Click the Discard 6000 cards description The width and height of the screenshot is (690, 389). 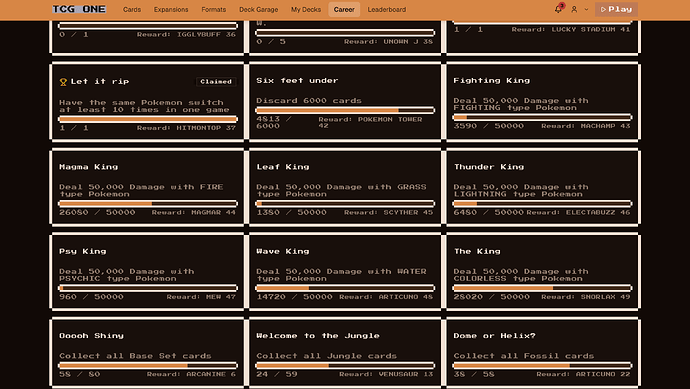[309, 101]
